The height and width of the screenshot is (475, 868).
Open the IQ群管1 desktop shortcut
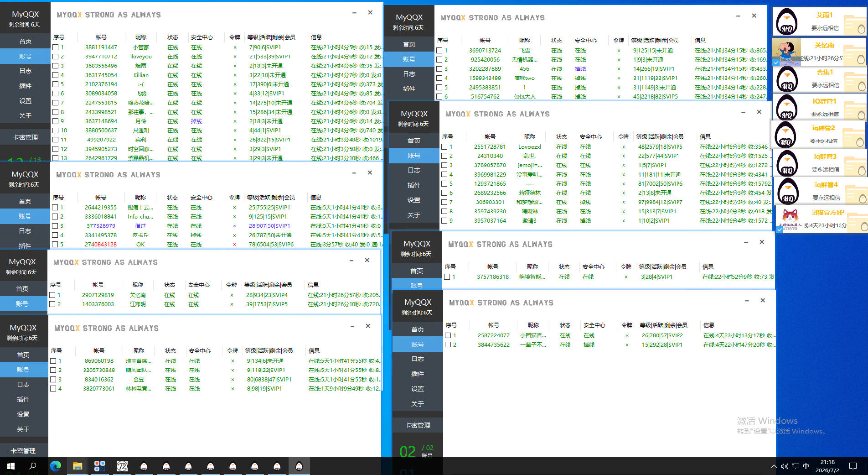[819, 107]
